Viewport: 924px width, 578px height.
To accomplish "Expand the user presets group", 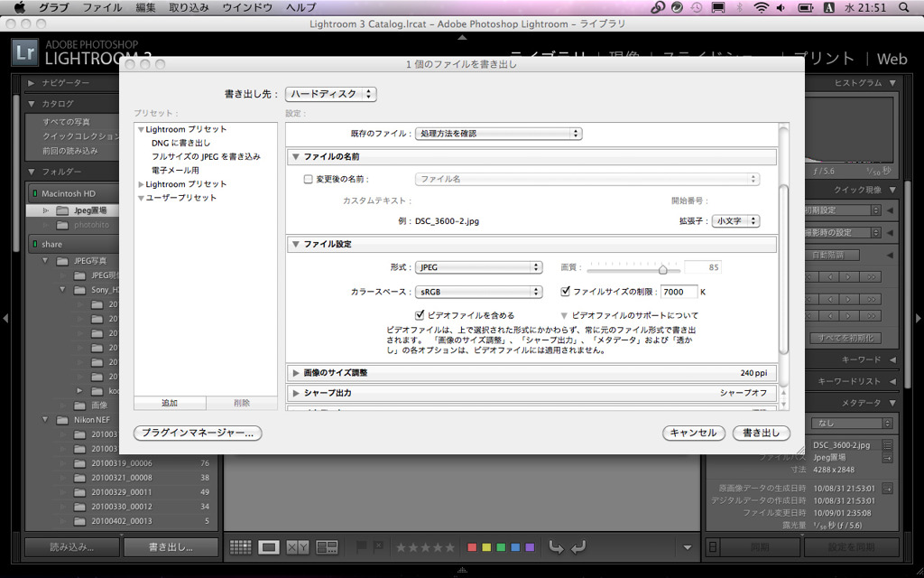I will tap(141, 198).
